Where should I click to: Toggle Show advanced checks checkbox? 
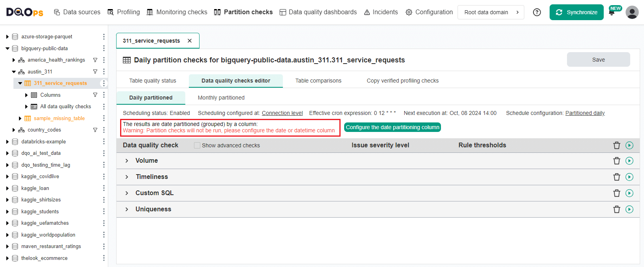197,145
